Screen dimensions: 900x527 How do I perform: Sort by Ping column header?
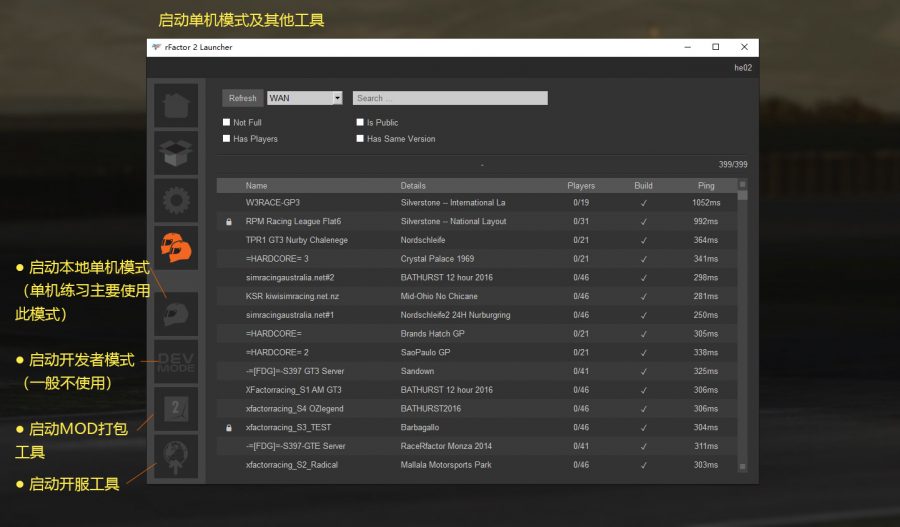point(706,185)
